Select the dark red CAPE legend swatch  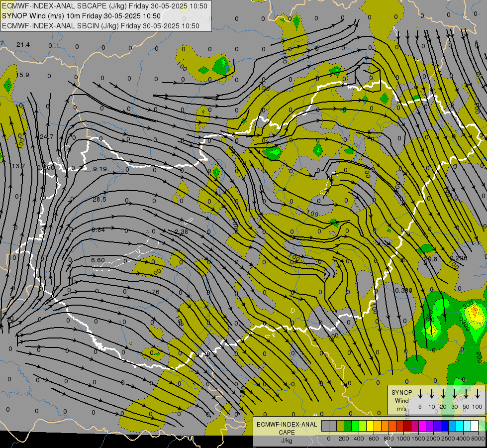[408, 426]
